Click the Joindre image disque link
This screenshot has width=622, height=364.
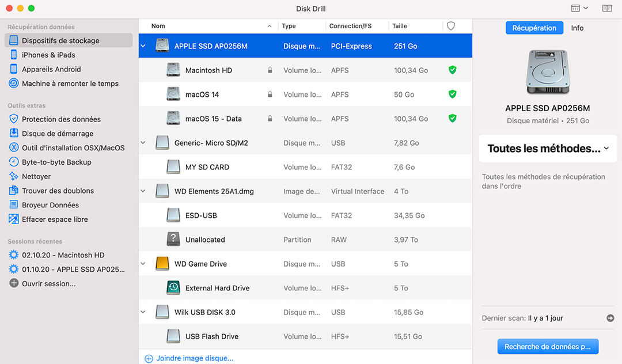(x=189, y=358)
